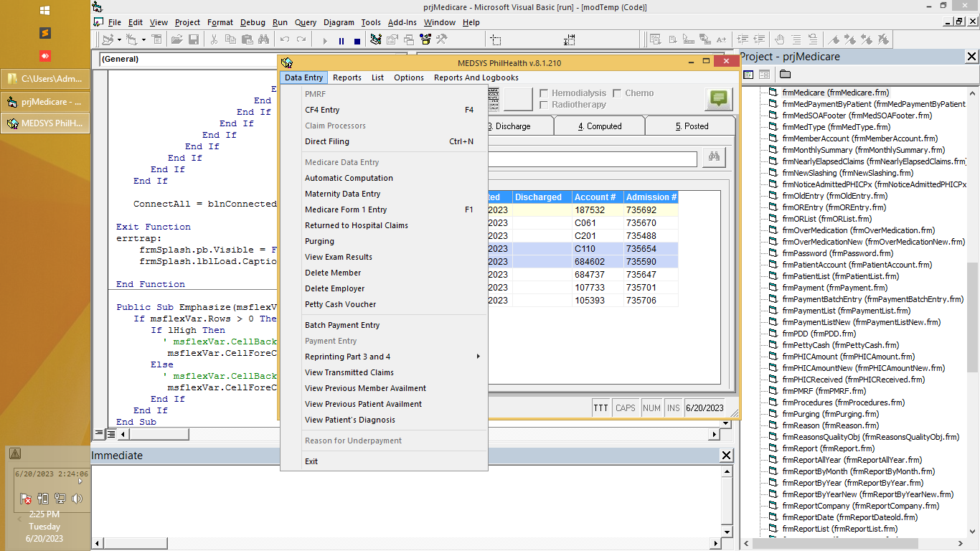Select Batch Payment Entry menu item

tap(342, 325)
